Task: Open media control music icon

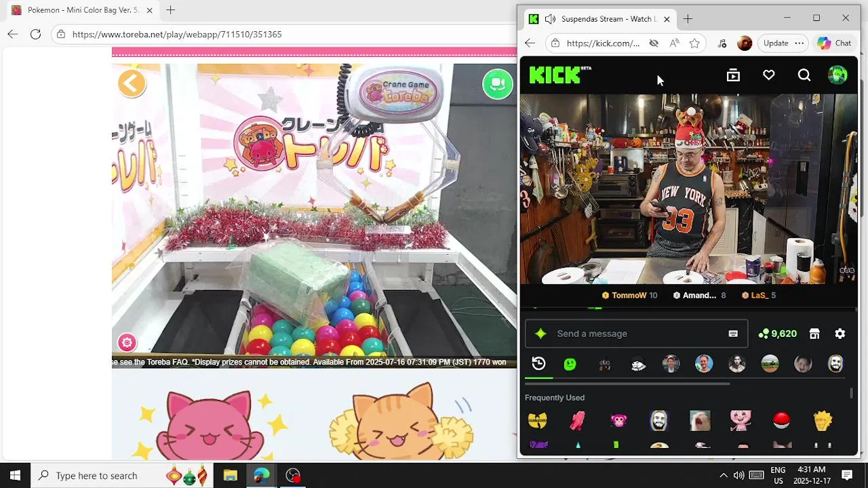Action: coord(722,43)
